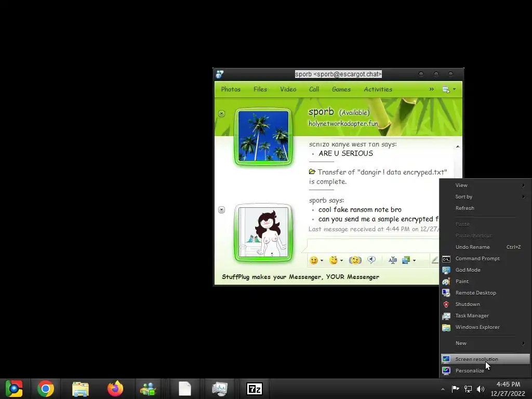Expand the wink dropdown arrow
The height and width of the screenshot is (399, 532).
[x=341, y=261]
